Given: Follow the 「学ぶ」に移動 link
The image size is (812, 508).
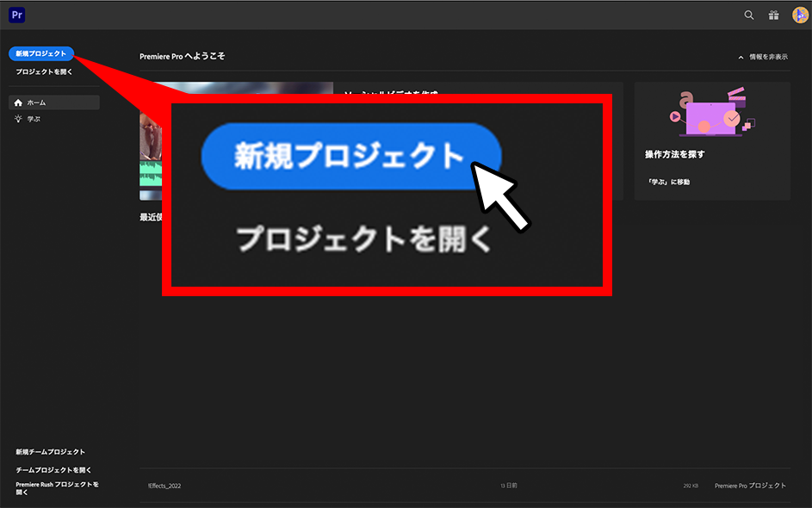Looking at the screenshot, I should point(668,182).
